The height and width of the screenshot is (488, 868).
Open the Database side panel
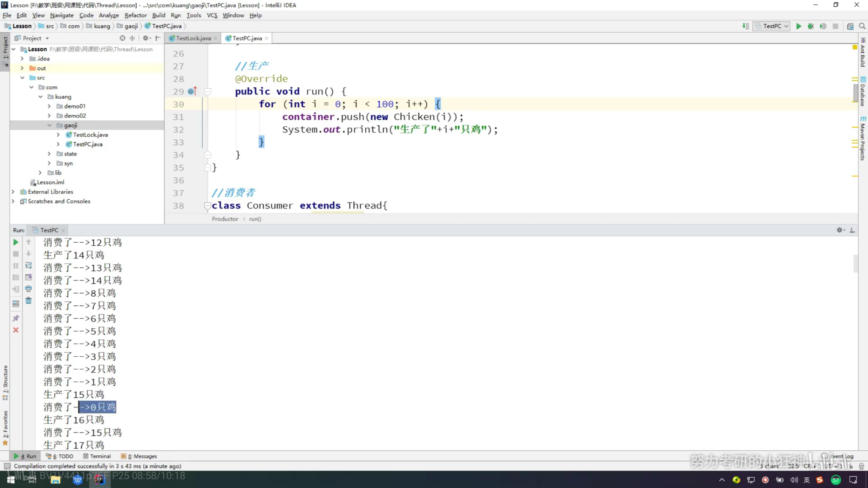(x=863, y=91)
